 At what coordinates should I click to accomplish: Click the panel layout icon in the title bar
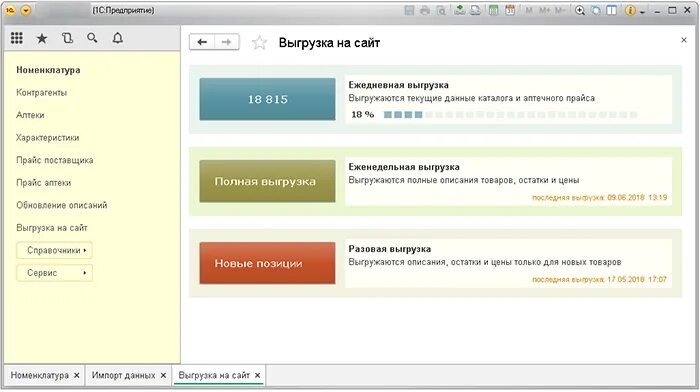[x=612, y=10]
